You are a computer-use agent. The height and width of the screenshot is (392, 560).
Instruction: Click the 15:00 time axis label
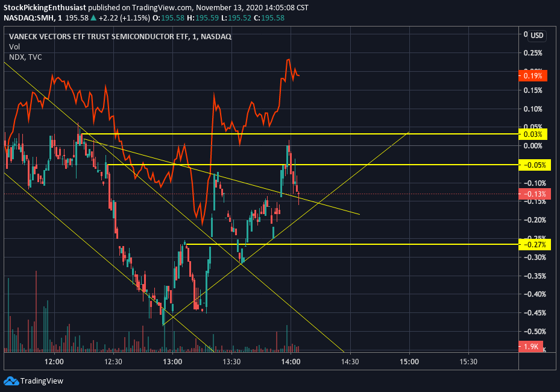coord(409,362)
